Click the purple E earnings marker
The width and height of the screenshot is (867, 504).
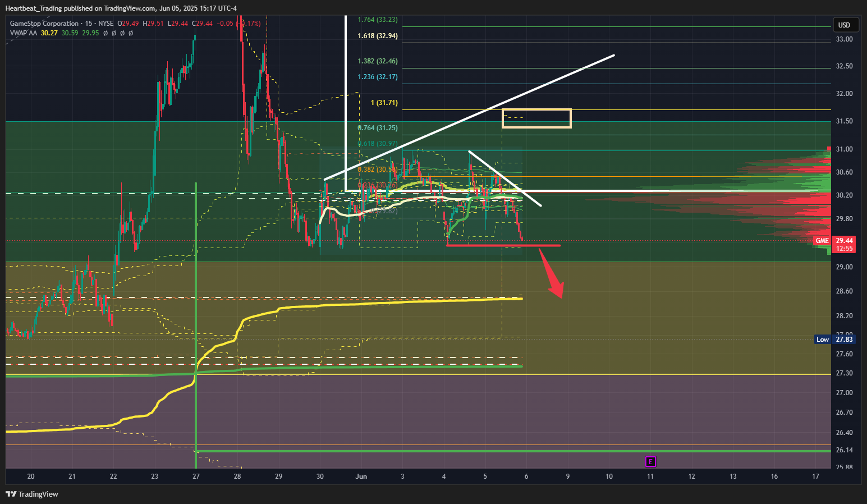(650, 462)
